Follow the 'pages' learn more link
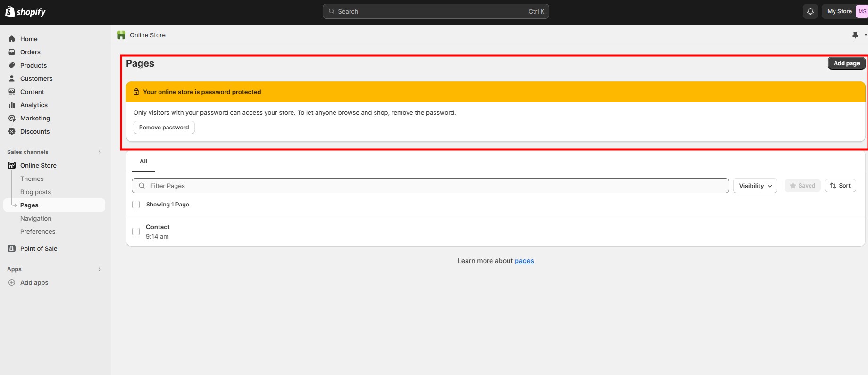The image size is (868, 375). pos(524,261)
